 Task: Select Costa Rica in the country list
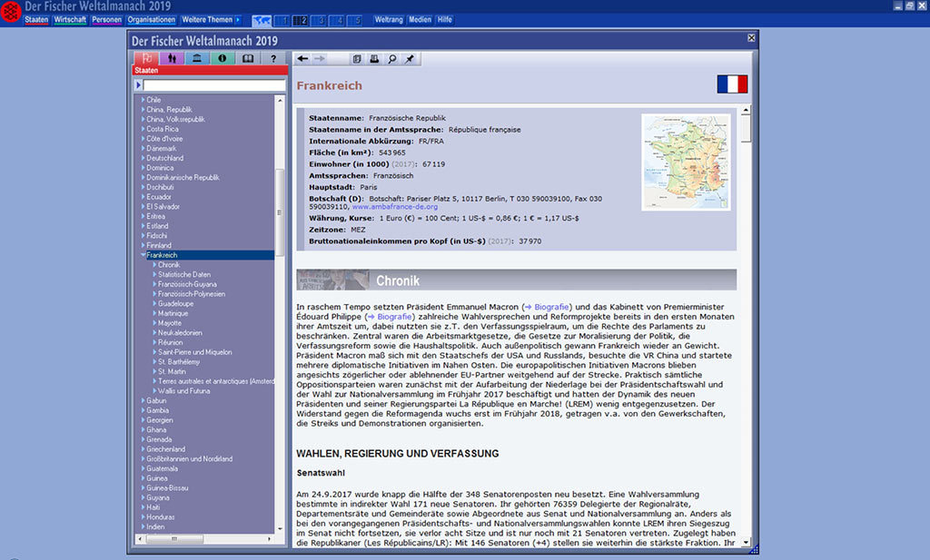coord(163,129)
